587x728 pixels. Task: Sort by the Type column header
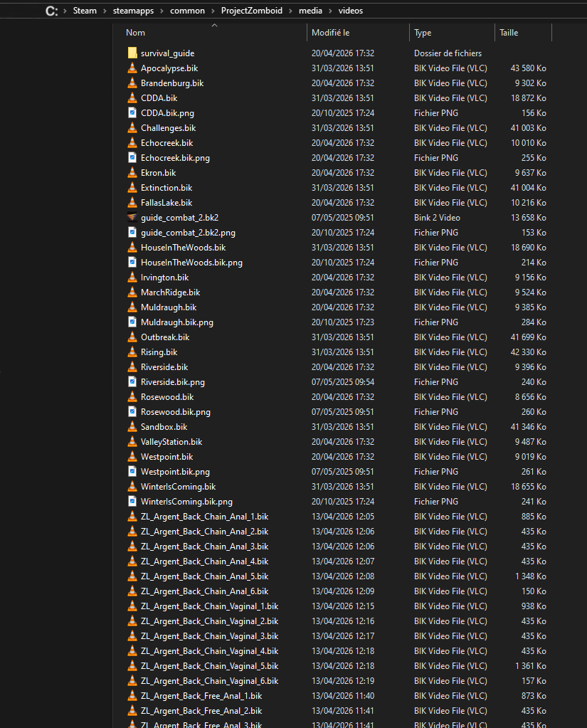[x=423, y=33]
